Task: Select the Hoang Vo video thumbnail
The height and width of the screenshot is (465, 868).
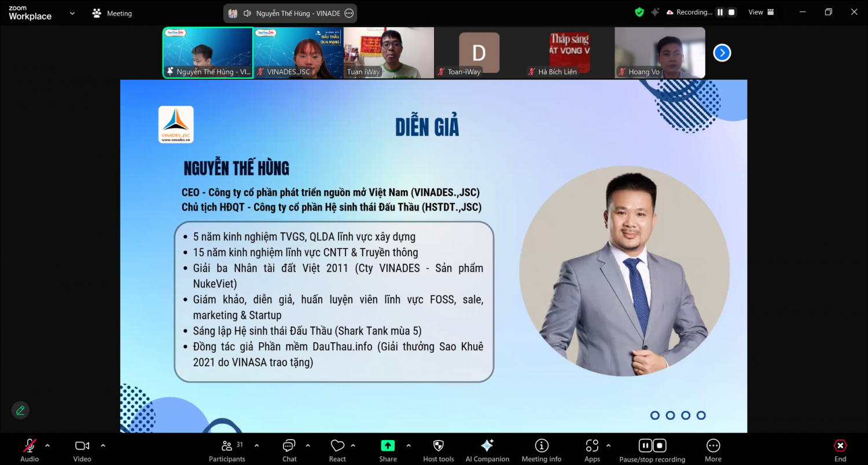Action: click(x=660, y=53)
